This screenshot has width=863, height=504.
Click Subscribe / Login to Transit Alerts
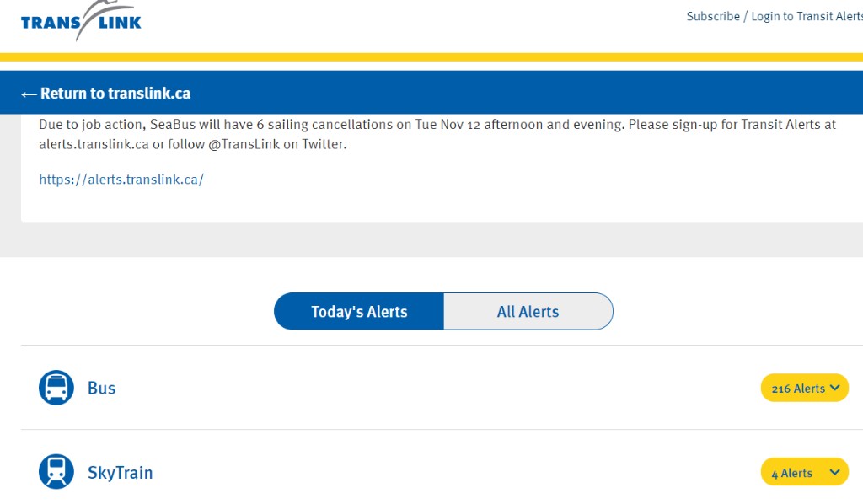[775, 17]
